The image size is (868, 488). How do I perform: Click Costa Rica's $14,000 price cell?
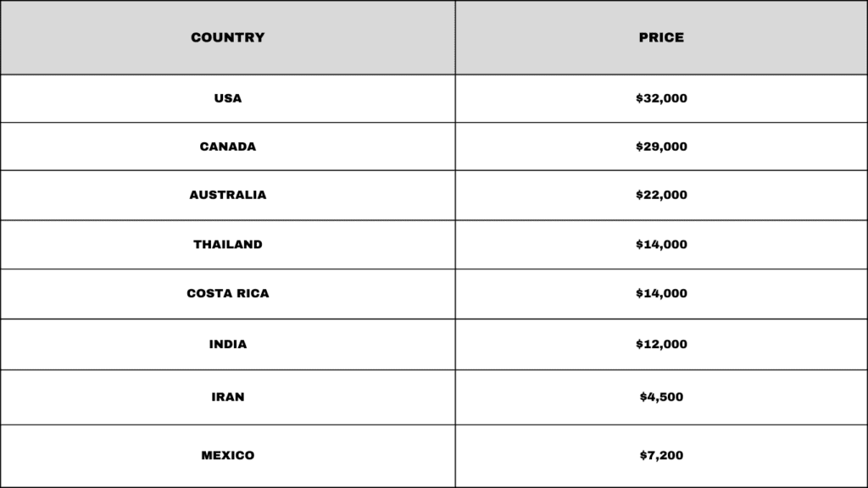click(661, 294)
